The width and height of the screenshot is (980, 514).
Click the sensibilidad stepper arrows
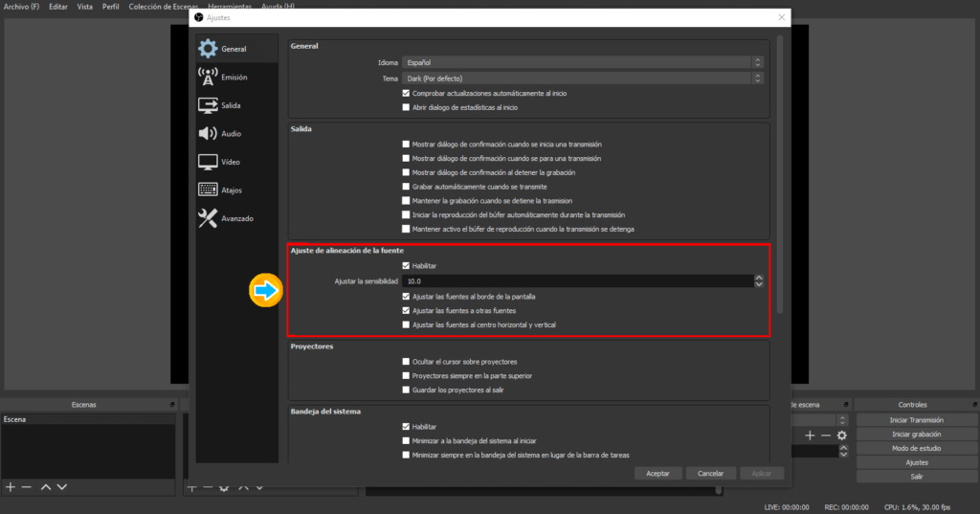pyautogui.click(x=759, y=281)
